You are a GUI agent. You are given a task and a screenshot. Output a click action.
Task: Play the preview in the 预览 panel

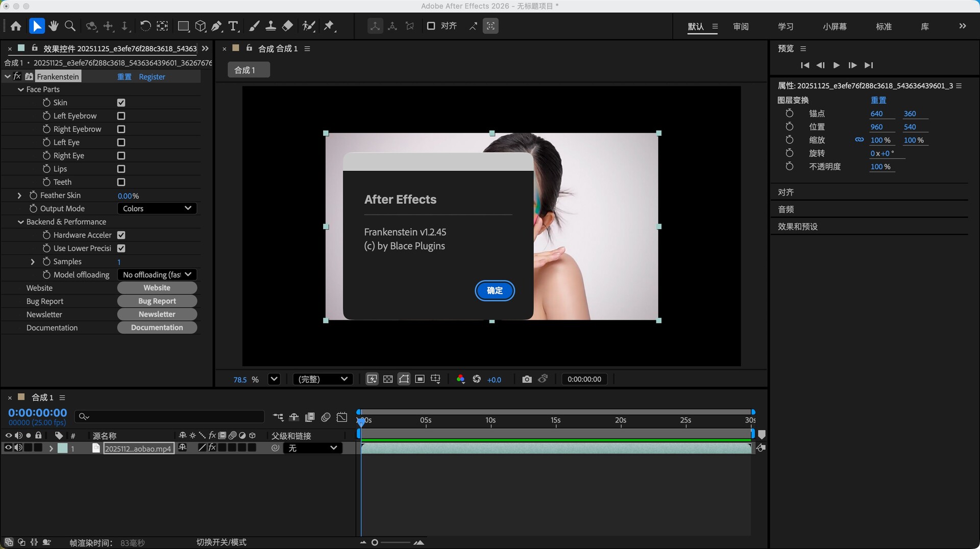[x=836, y=65]
